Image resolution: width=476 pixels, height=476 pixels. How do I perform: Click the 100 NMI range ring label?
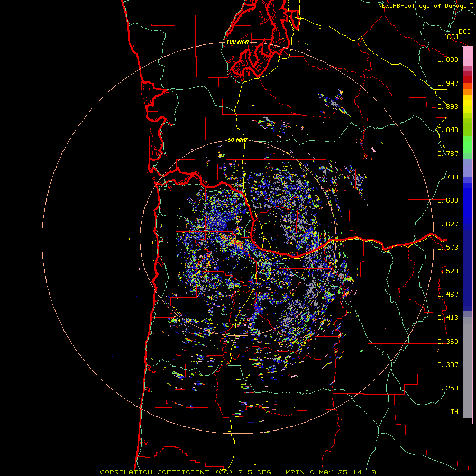coord(237,42)
